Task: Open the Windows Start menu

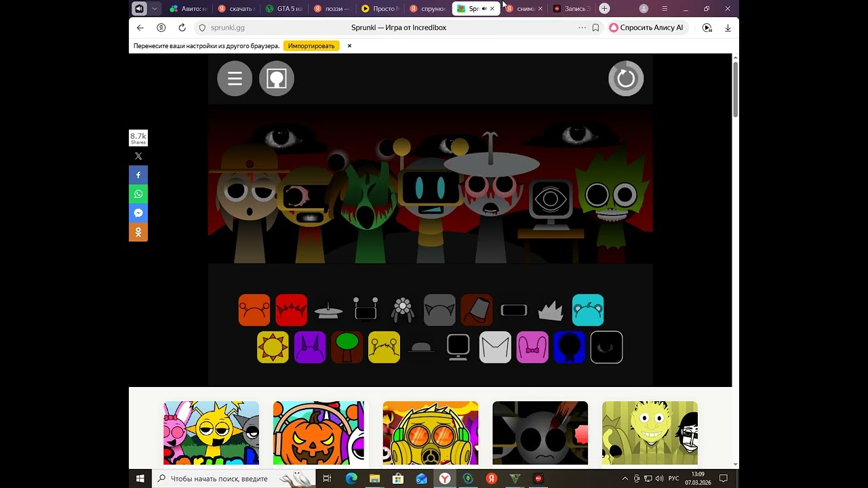Action: tap(140, 479)
